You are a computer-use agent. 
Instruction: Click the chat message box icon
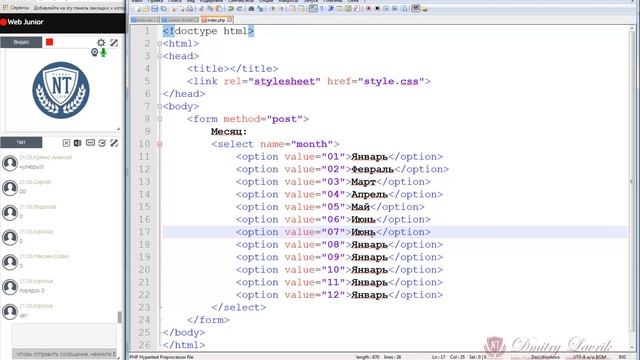click(x=90, y=142)
